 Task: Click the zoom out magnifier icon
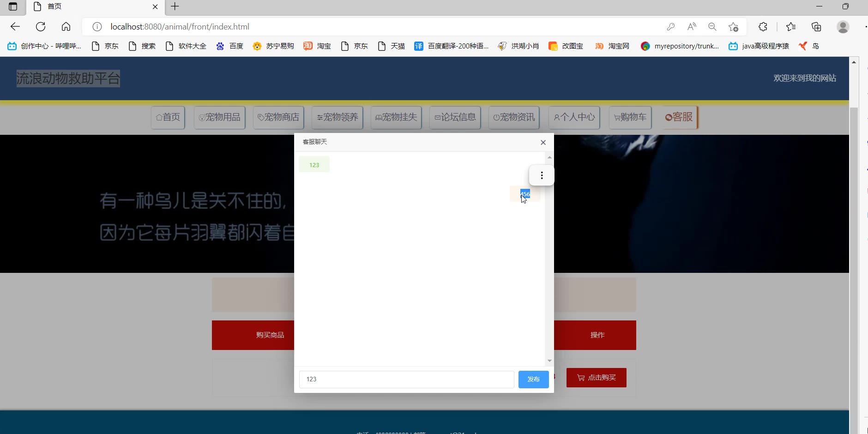pyautogui.click(x=712, y=27)
